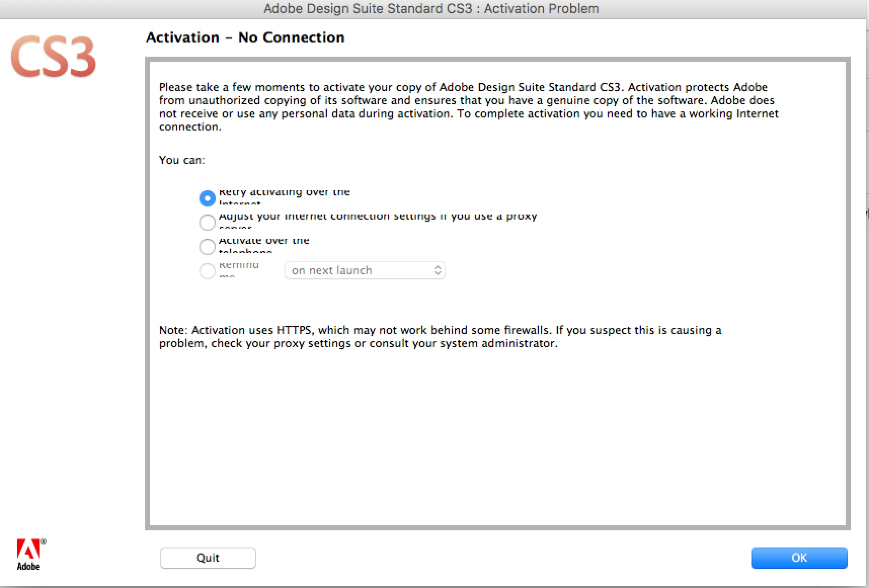Screen dimensions: 869x588
Task: Click the Quit button
Action: [208, 558]
